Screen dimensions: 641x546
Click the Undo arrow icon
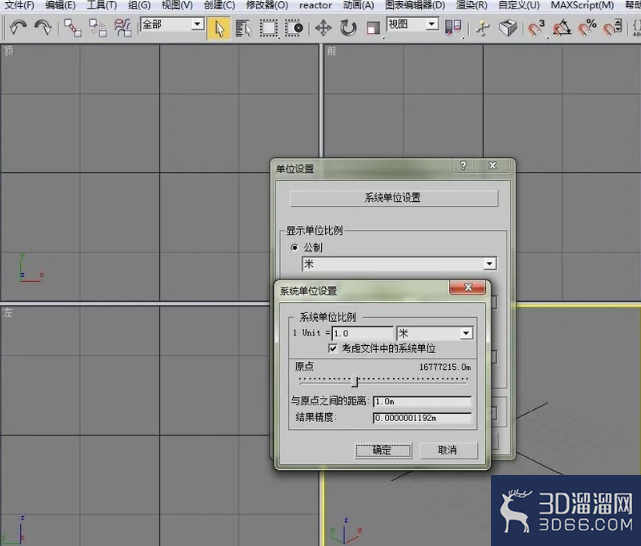(18, 28)
